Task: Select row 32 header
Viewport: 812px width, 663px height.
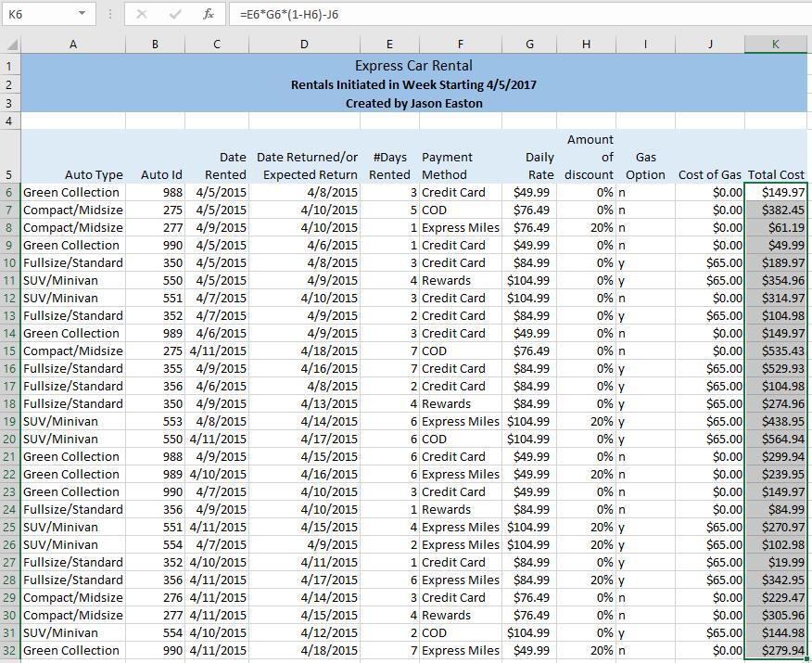Action: pos(9,650)
